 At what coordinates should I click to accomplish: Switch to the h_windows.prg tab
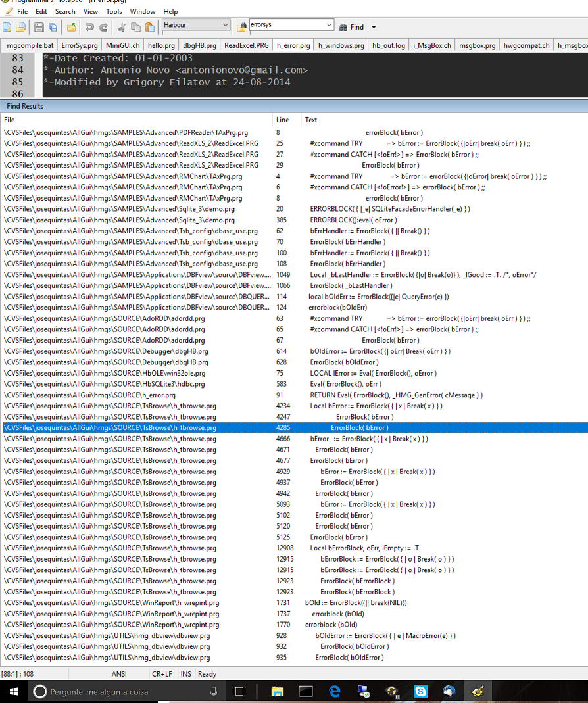coord(341,45)
